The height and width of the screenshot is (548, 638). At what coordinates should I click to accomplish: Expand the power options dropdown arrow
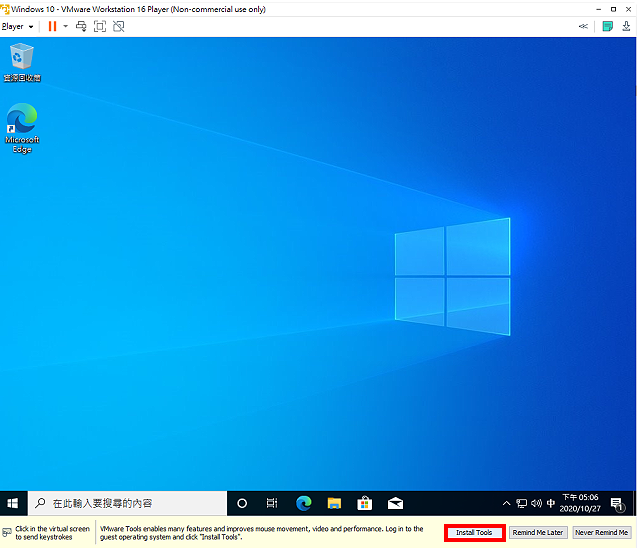pos(66,26)
